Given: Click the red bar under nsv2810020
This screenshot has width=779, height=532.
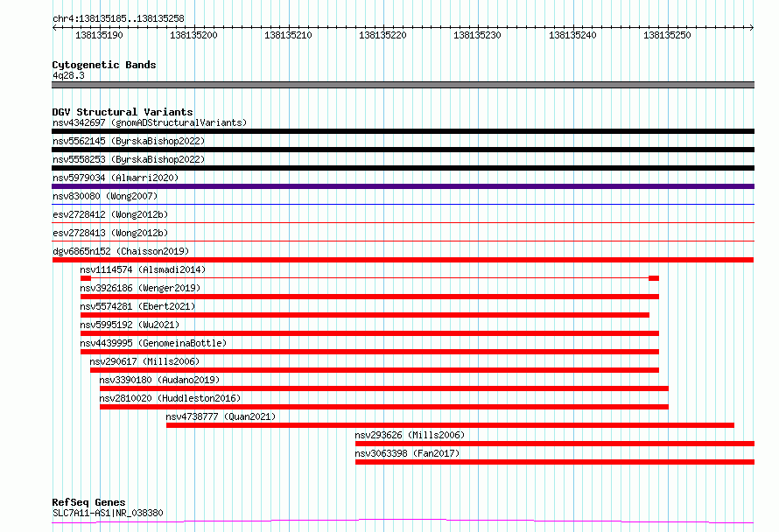Looking at the screenshot, I should [x=384, y=407].
